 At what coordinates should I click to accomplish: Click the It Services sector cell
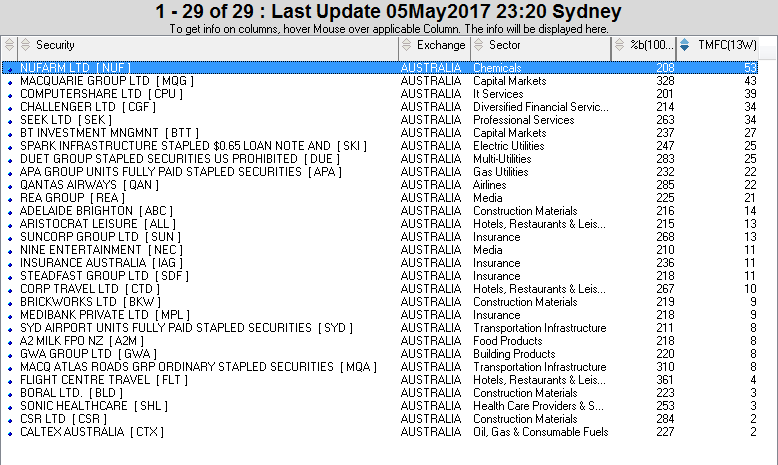(498, 93)
